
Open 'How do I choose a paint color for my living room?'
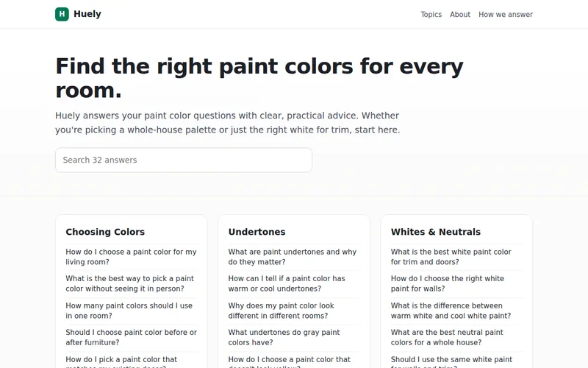point(132,257)
